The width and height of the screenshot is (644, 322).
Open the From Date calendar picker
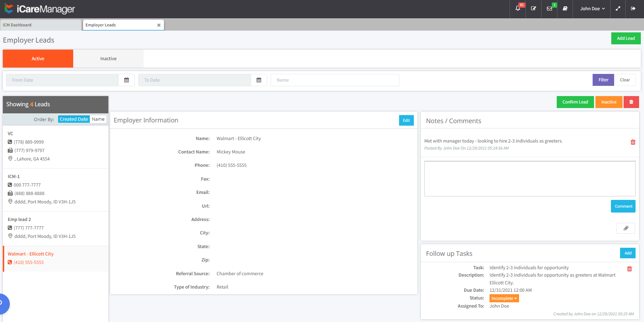127,80
